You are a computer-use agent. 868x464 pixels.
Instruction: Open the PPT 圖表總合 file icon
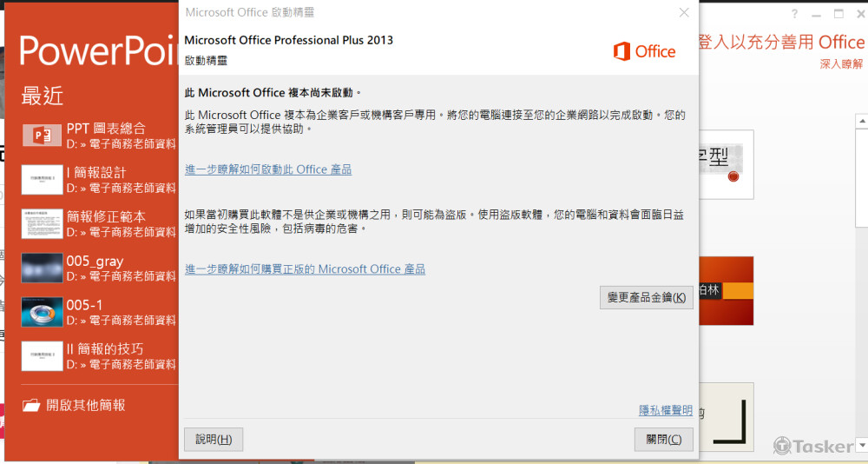[x=42, y=136]
